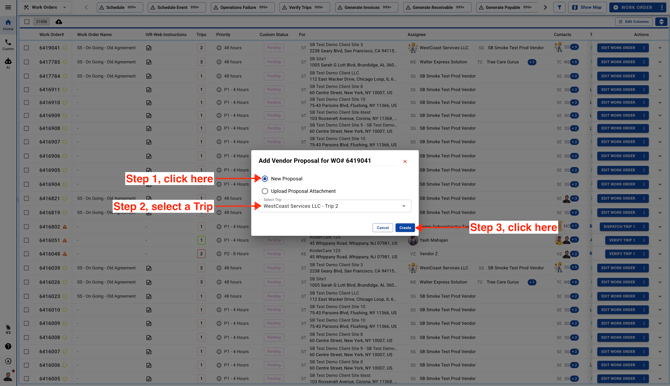670x386 pixels.
Task: Open the Schedule Event tab
Action: (x=176, y=7)
